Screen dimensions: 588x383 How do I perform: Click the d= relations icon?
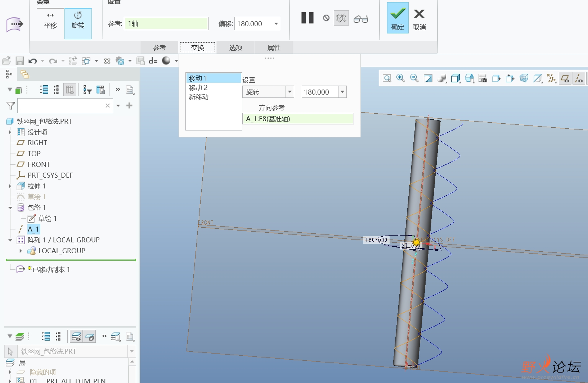(153, 61)
